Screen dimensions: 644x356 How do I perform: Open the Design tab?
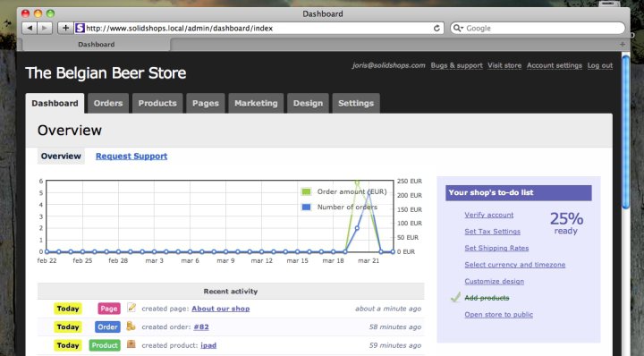(308, 103)
